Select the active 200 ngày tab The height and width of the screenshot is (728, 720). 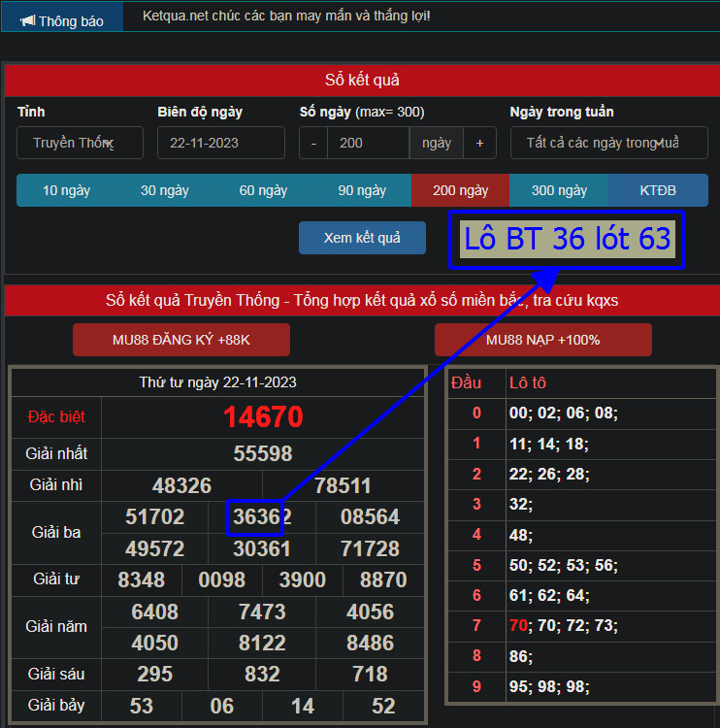pos(460,190)
